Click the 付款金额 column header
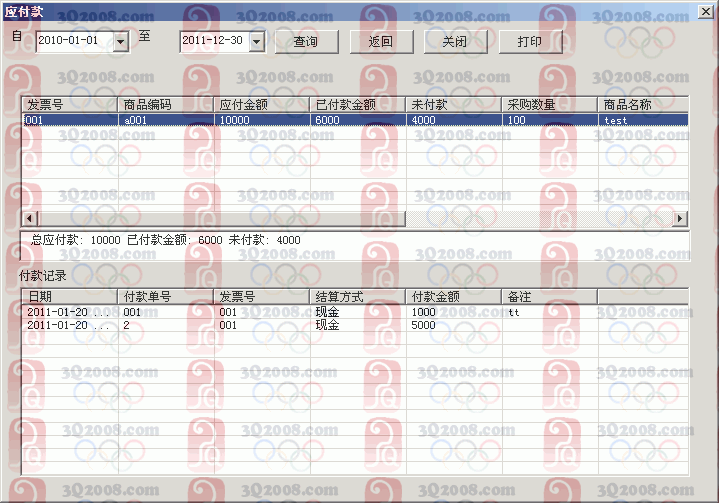The image size is (719, 503). 454,297
